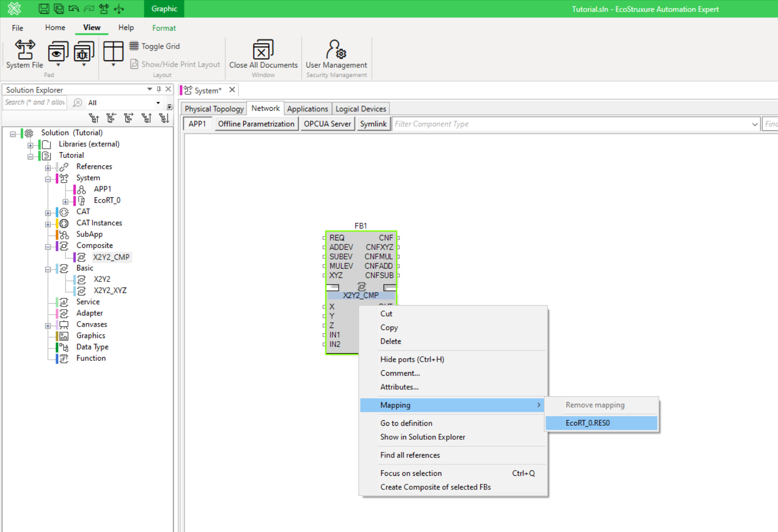Click the tree icon with right arrow
Viewport: 778px width, 532px height.
129,118
